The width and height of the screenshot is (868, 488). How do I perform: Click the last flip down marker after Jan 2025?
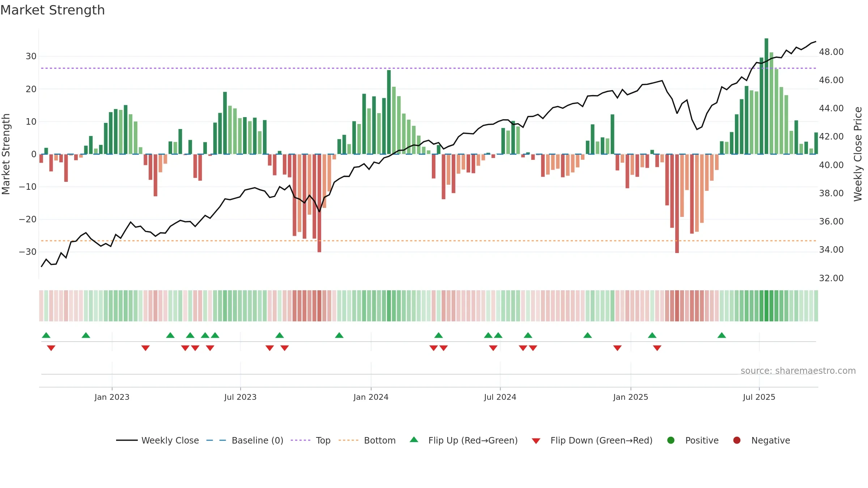pos(657,348)
